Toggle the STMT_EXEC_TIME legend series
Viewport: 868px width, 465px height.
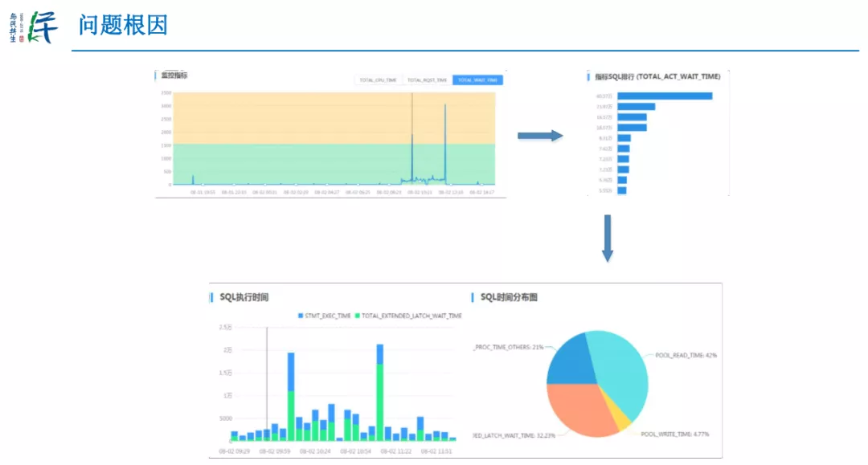click(x=324, y=316)
